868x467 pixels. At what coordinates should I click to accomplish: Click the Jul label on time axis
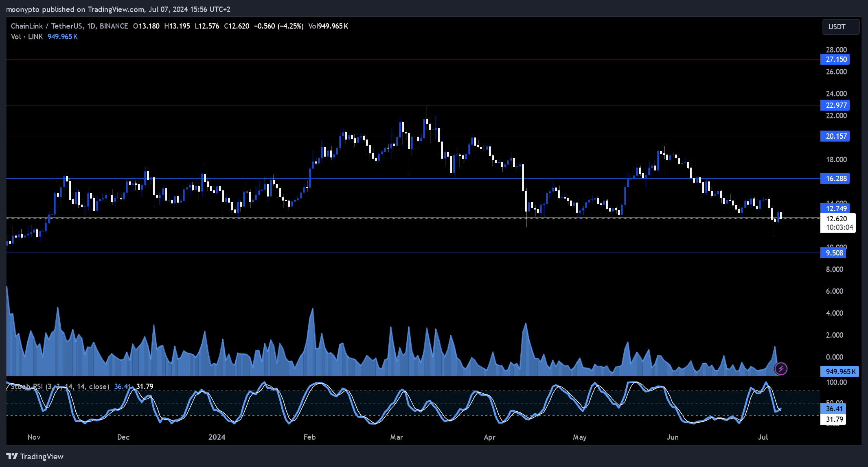click(x=763, y=437)
